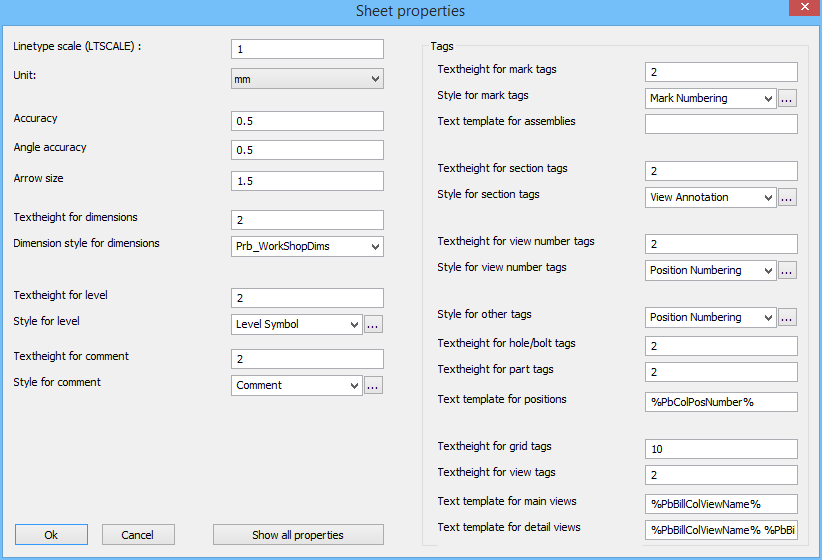
Task: Click the Linetype scale input field
Action: pos(307,49)
